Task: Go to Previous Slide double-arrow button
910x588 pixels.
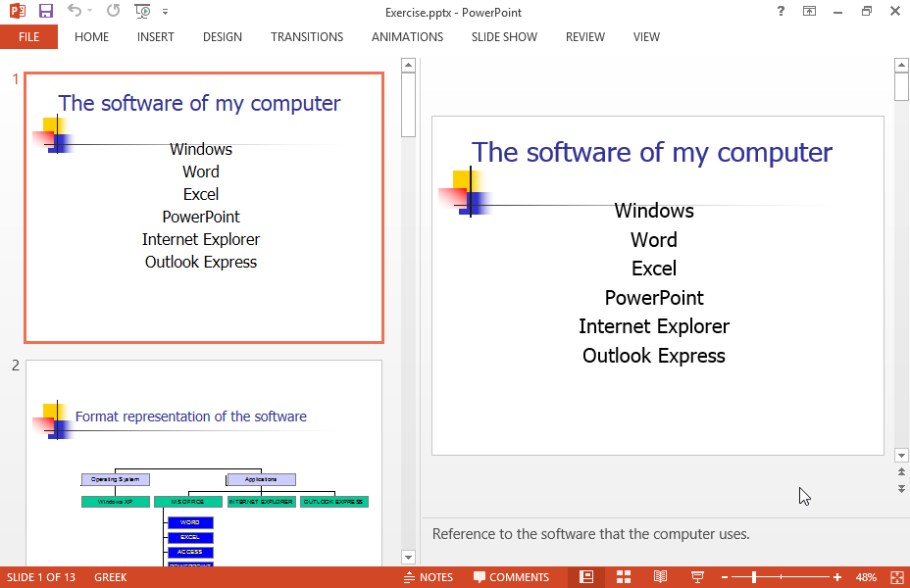Action: coord(901,472)
